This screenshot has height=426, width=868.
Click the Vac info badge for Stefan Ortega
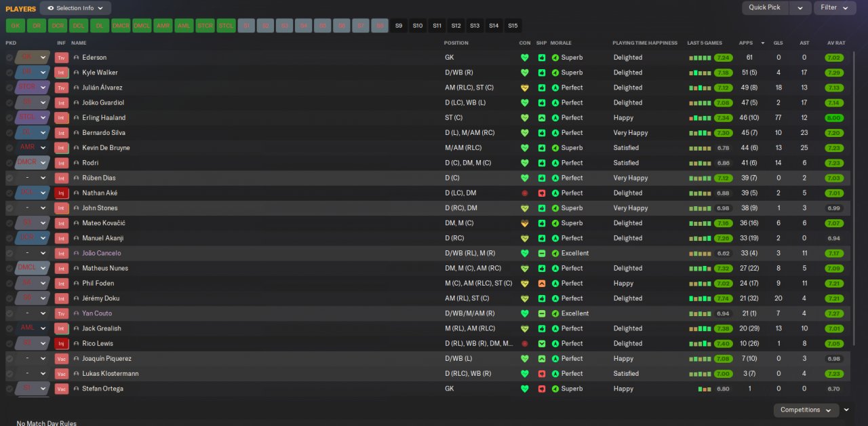tap(62, 389)
